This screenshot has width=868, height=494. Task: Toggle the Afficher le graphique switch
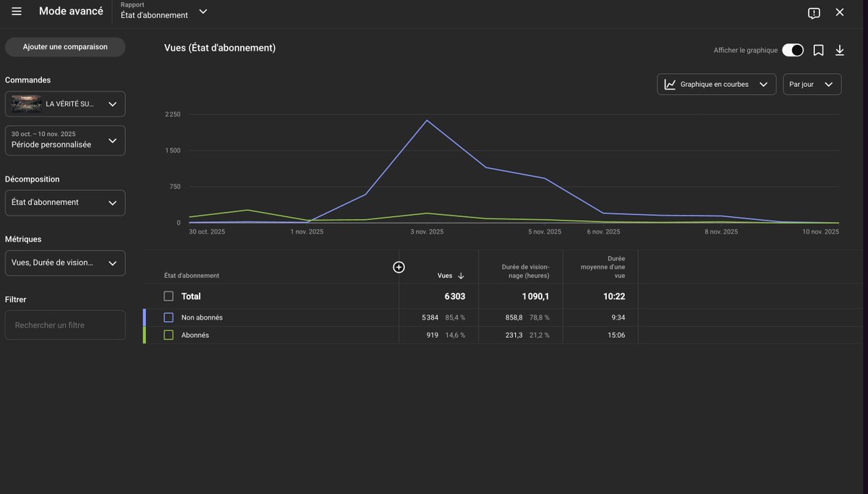[793, 50]
